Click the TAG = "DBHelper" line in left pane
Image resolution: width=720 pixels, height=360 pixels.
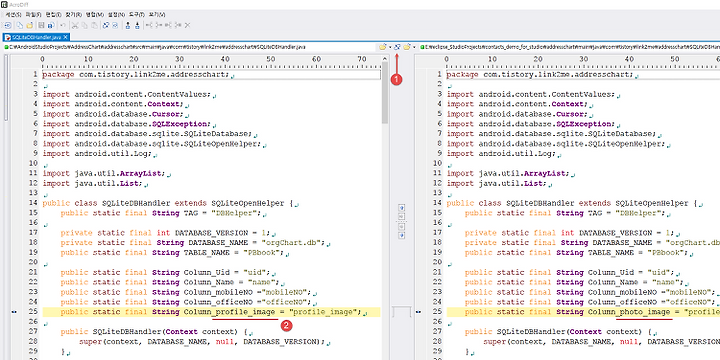click(x=161, y=213)
